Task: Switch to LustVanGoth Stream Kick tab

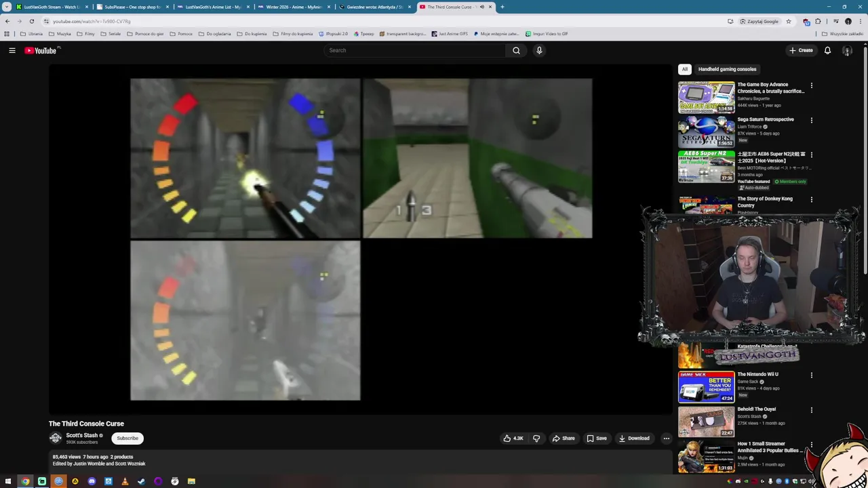Action: [52, 7]
